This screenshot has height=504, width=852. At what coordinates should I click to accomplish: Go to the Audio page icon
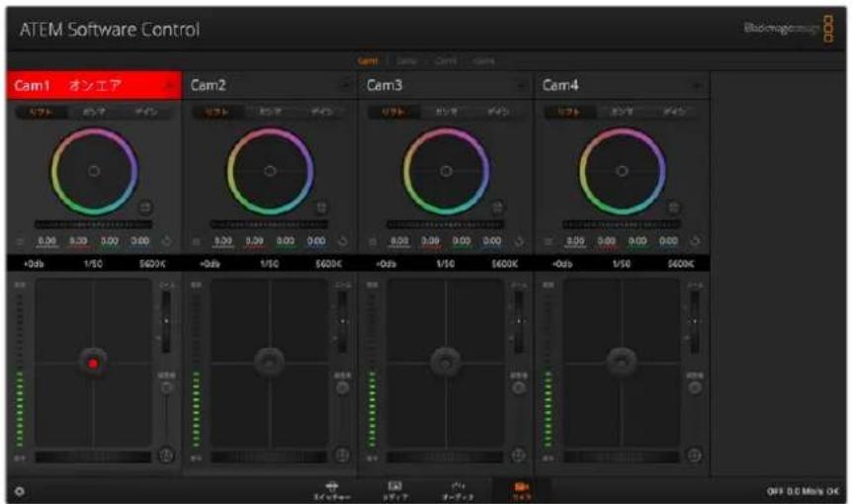click(458, 490)
